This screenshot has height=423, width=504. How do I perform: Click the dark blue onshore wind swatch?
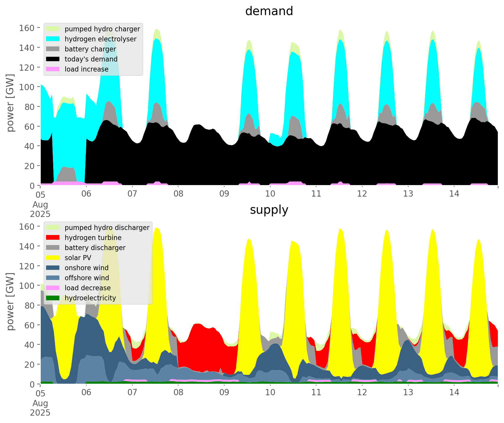coord(53,268)
